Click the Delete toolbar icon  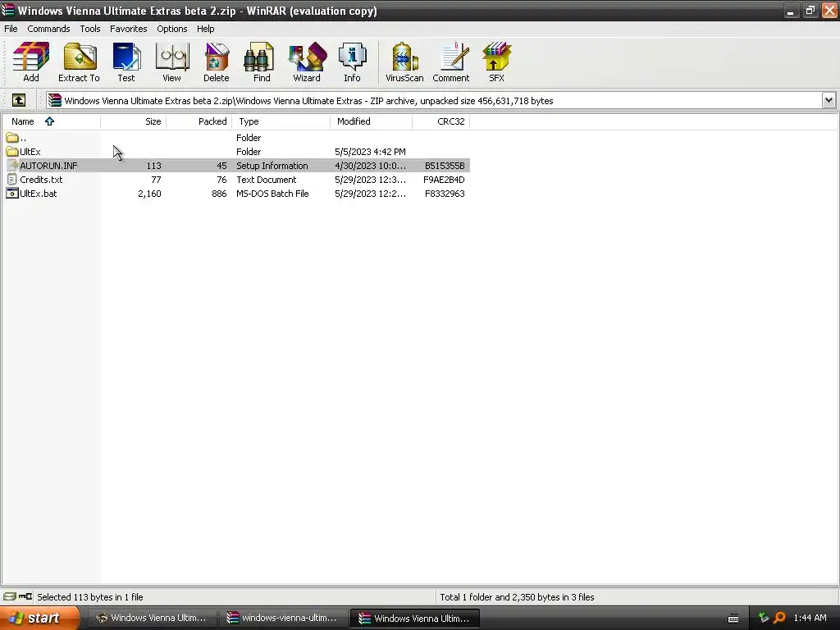click(217, 62)
